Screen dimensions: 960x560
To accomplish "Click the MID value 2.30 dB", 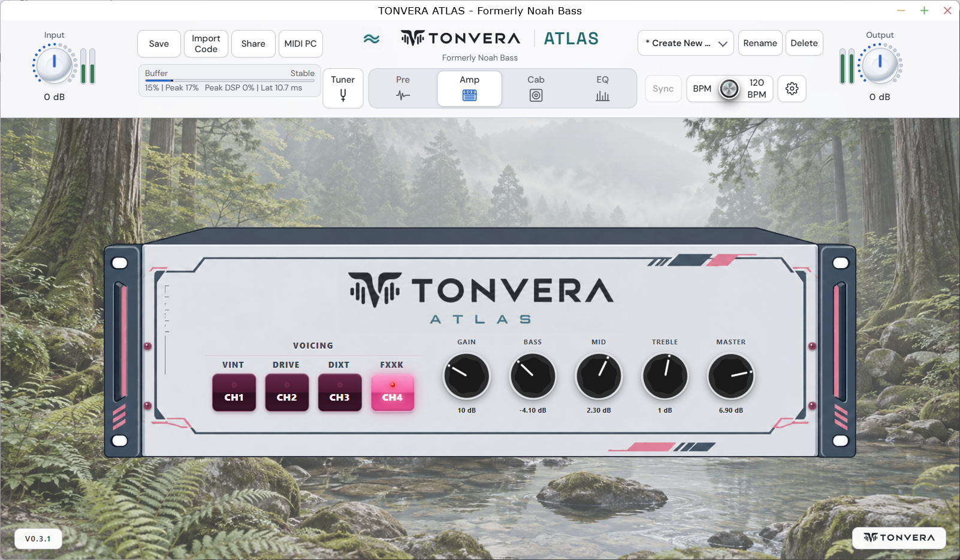I will [599, 410].
